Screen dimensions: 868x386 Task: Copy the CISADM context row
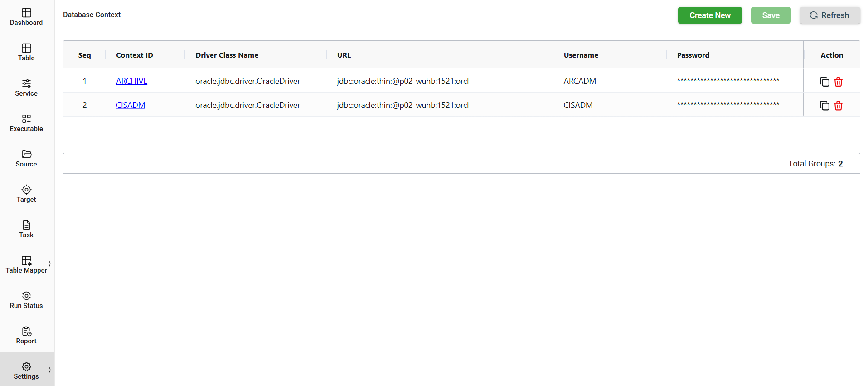[824, 106]
